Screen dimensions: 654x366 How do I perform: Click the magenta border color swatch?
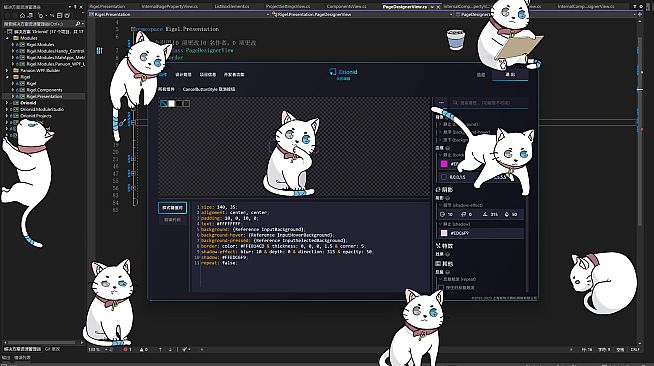point(444,164)
